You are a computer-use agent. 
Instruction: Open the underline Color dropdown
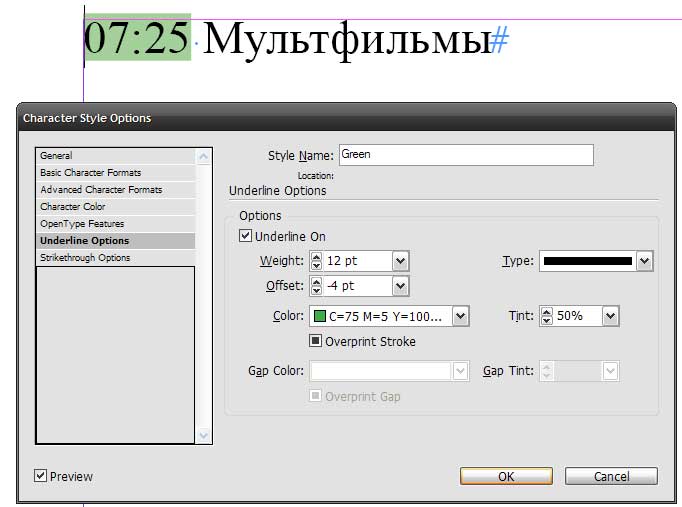(x=460, y=316)
